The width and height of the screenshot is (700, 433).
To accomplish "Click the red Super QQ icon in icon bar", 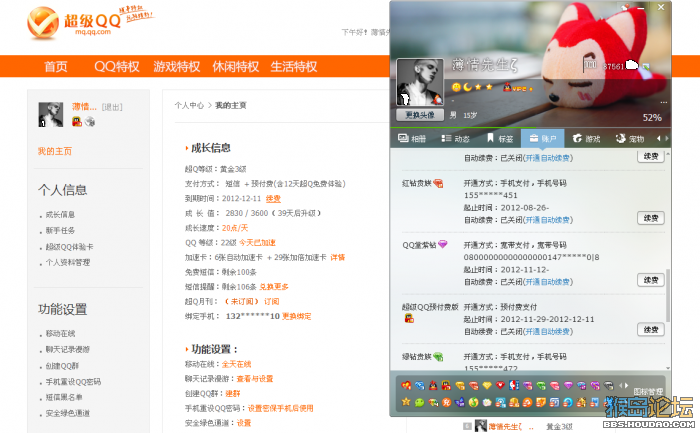I will coord(446,385).
